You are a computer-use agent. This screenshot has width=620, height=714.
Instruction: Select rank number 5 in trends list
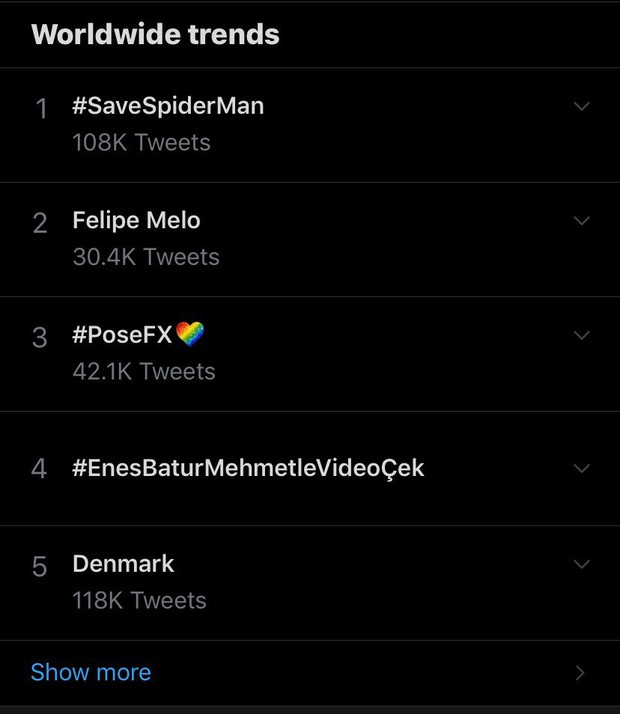point(40,567)
